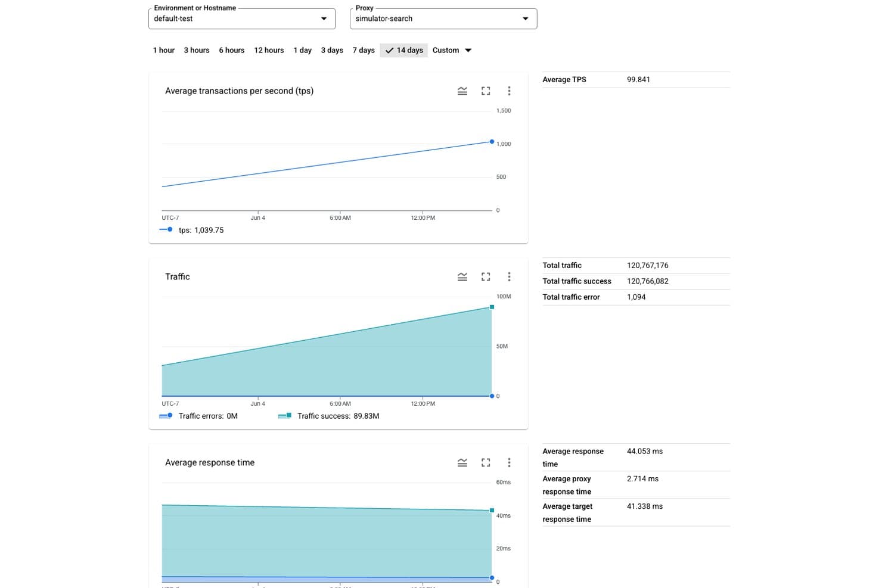The width and height of the screenshot is (882, 588).
Task: Toggle Traffic success legend series
Action: click(285, 416)
